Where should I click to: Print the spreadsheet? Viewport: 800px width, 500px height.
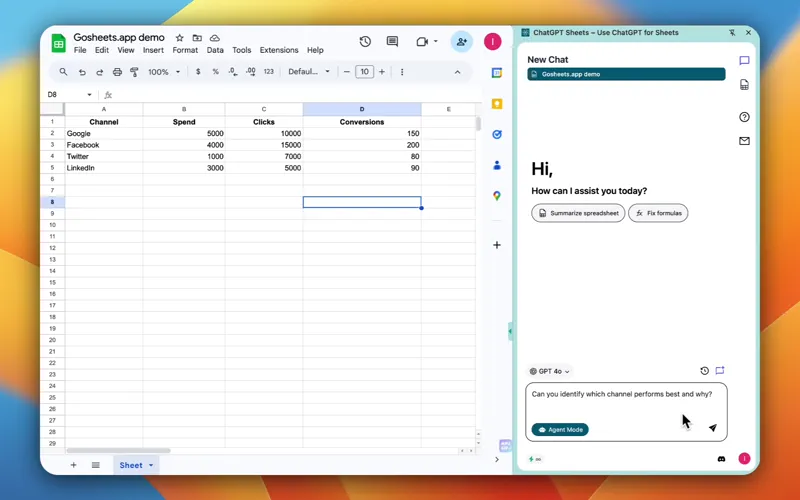(x=117, y=72)
